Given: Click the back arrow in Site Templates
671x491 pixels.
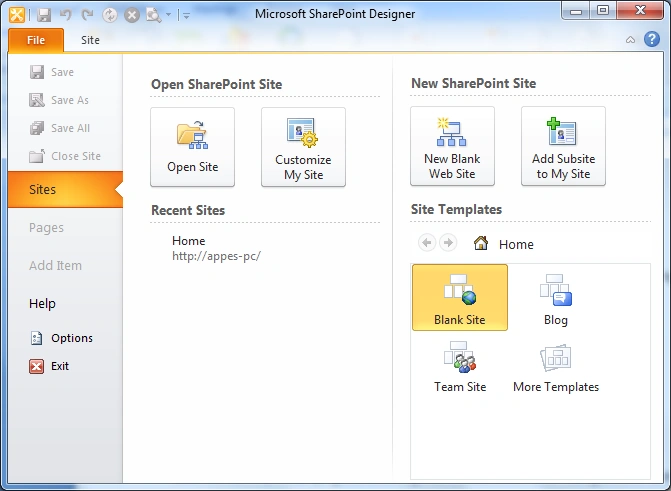Looking at the screenshot, I should pyautogui.click(x=427, y=243).
